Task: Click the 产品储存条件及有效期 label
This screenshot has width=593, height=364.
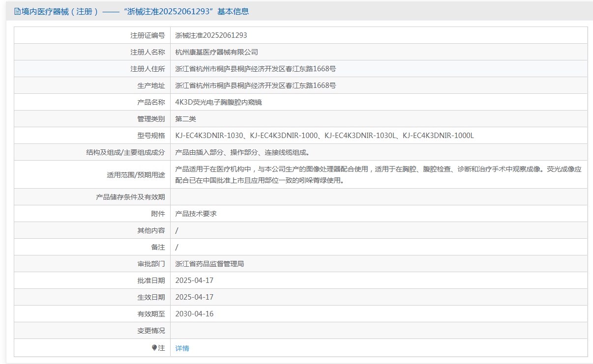Action: [130, 197]
